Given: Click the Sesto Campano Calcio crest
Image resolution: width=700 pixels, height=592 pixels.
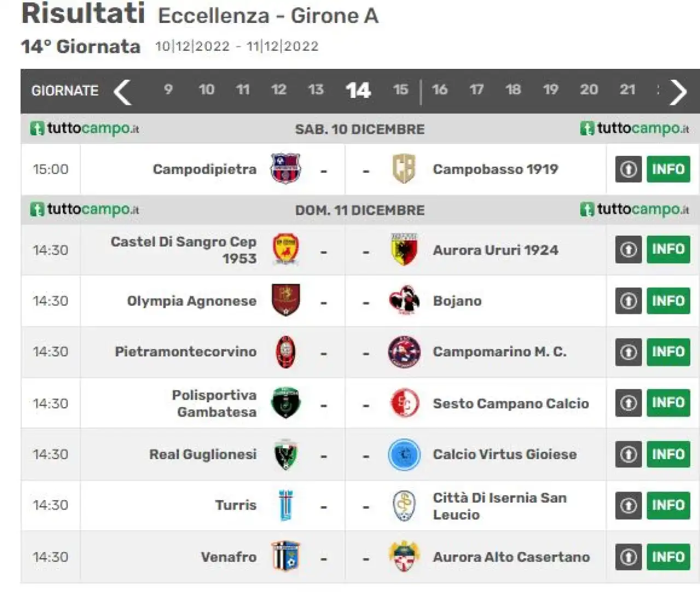Looking at the screenshot, I should pyautogui.click(x=405, y=403).
